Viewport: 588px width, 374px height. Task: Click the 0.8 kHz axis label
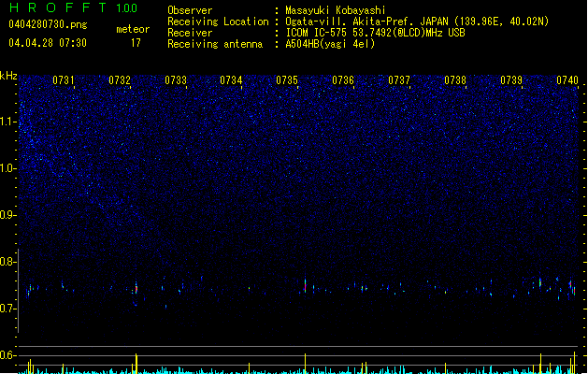pos(8,262)
